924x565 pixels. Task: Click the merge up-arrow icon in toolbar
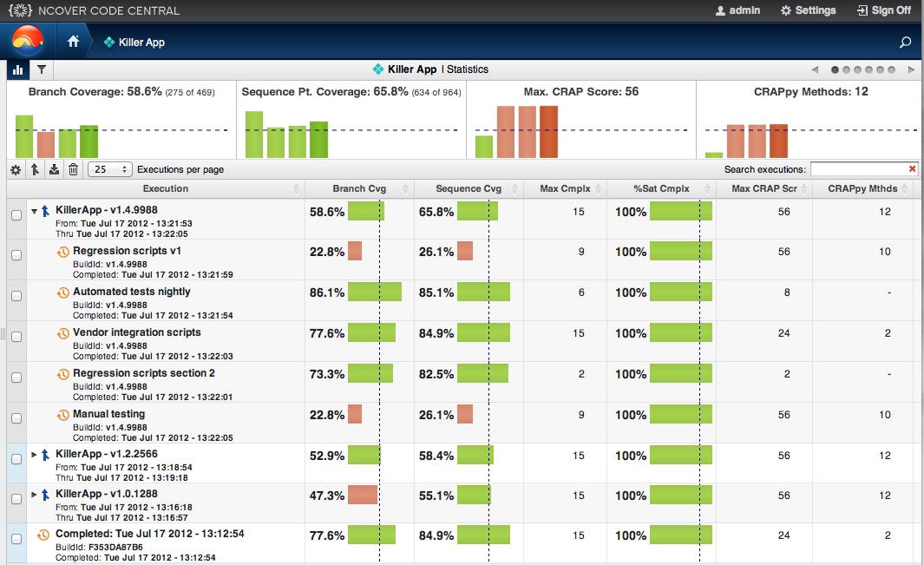tap(35, 170)
